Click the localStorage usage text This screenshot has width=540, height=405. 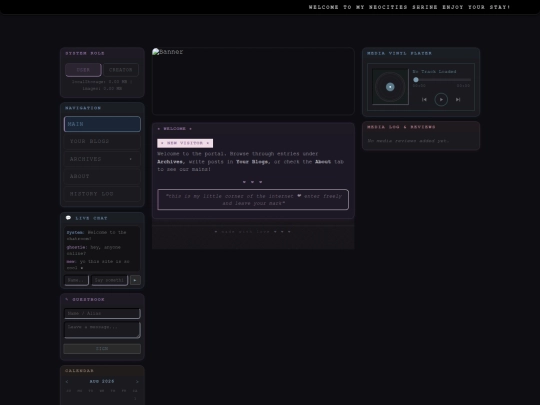tap(102, 85)
